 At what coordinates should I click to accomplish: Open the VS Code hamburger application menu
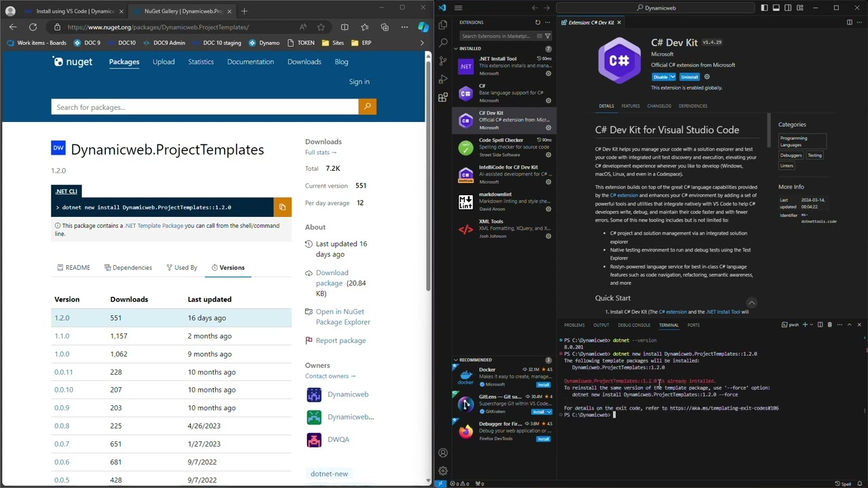click(458, 7)
